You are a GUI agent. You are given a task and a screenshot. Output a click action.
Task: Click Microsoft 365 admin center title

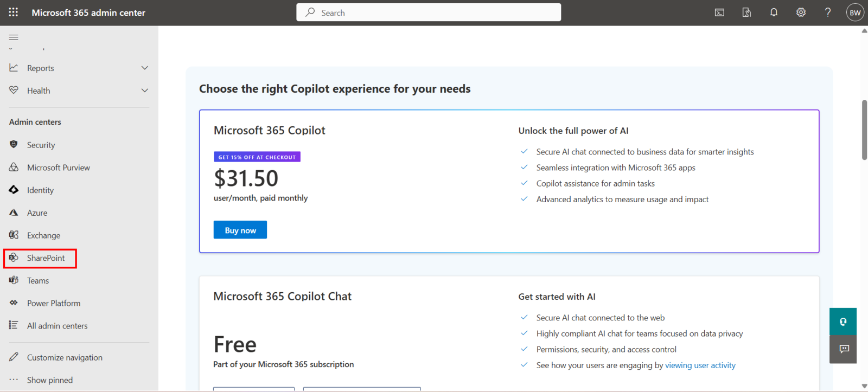[88, 12]
